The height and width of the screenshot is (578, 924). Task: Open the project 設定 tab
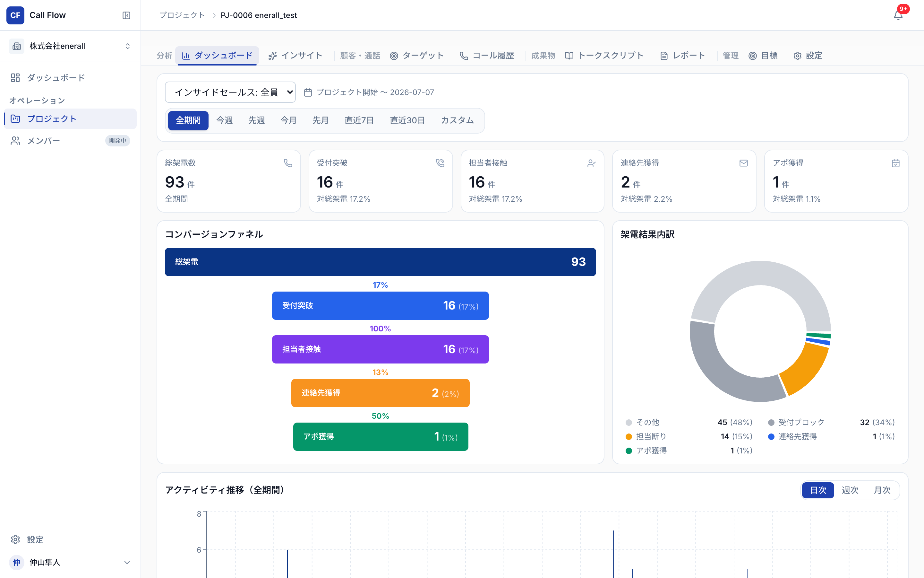[808, 56]
